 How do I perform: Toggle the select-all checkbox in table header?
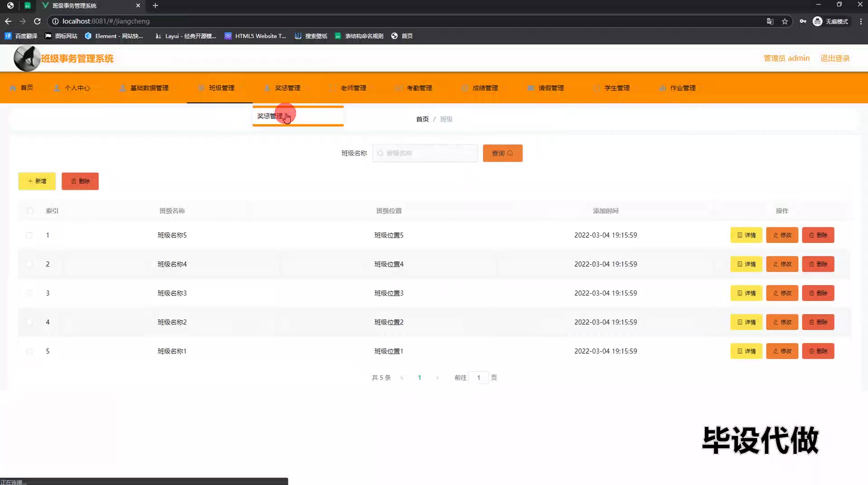[x=30, y=211]
